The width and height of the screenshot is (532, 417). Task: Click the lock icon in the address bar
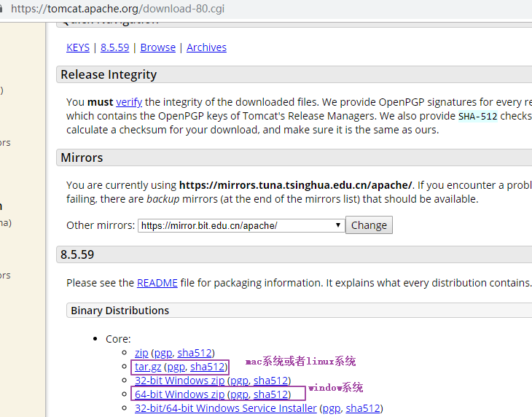(x=1, y=9)
